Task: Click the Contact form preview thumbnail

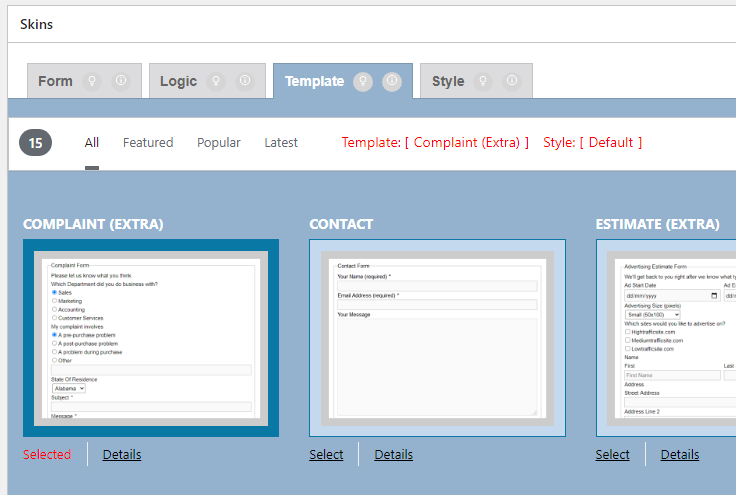Action: tap(437, 338)
